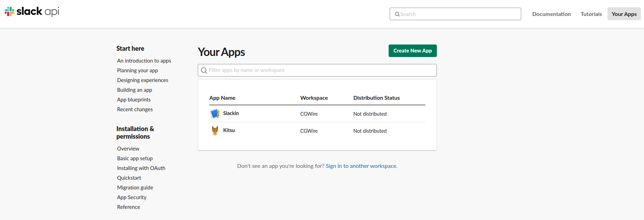
Task: Open the Kitsu app name link
Action: [229, 130]
